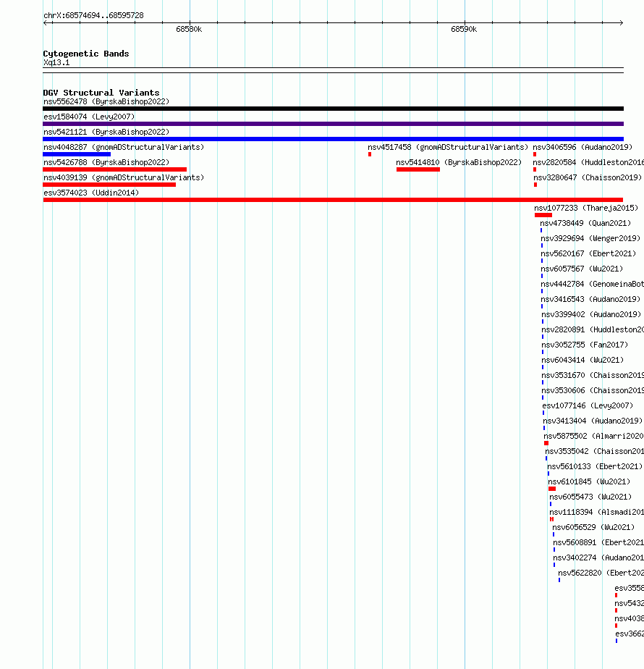Click nsv6056529 (Wu2021) label

pyautogui.click(x=593, y=527)
